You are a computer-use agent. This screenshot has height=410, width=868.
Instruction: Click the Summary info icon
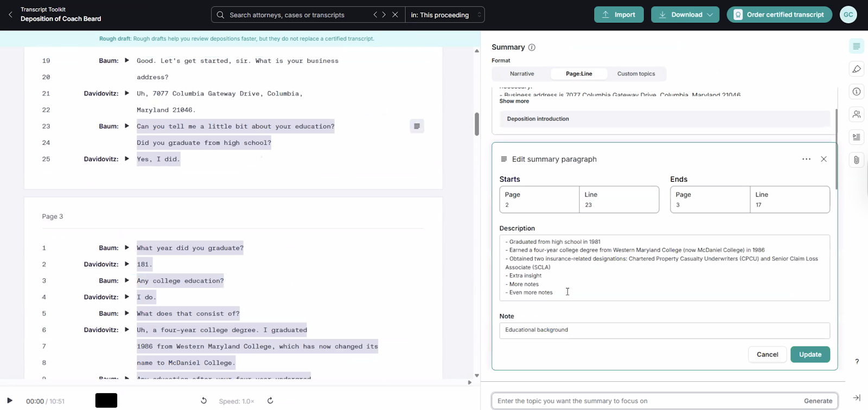532,47
